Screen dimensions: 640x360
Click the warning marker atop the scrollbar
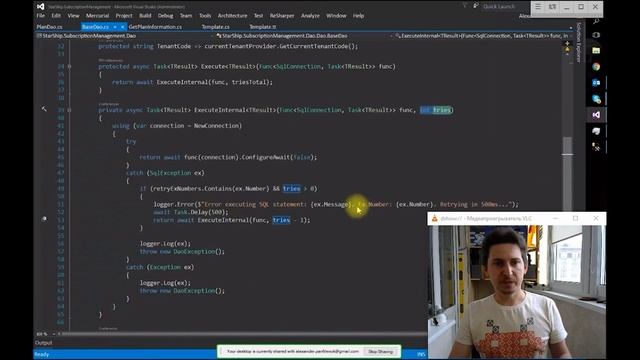567,50
